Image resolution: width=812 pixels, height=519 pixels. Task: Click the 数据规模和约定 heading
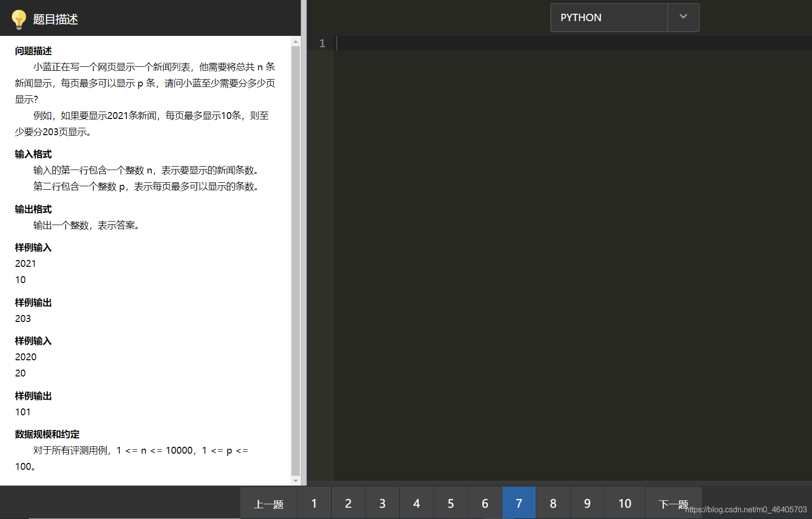47,434
